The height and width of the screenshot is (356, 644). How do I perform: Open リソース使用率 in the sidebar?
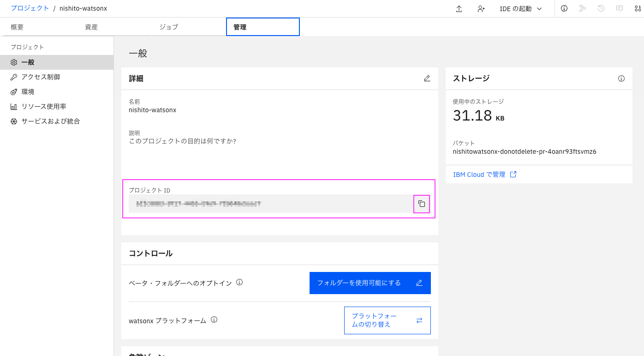[x=57, y=107]
